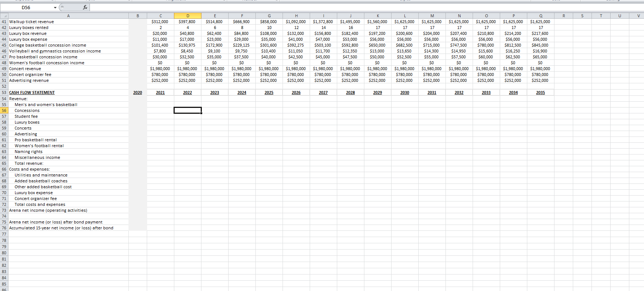Select the row 80 header
The width and height of the screenshot is (644, 291).
[4, 253]
